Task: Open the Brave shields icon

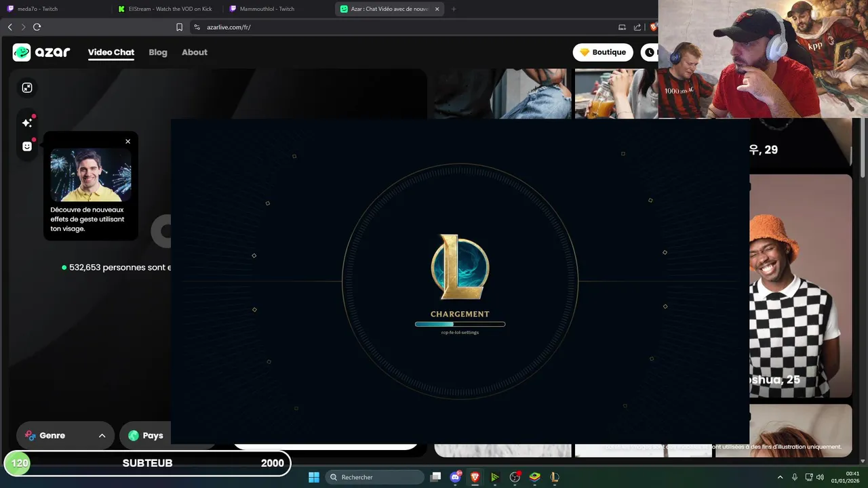Action: pyautogui.click(x=653, y=27)
